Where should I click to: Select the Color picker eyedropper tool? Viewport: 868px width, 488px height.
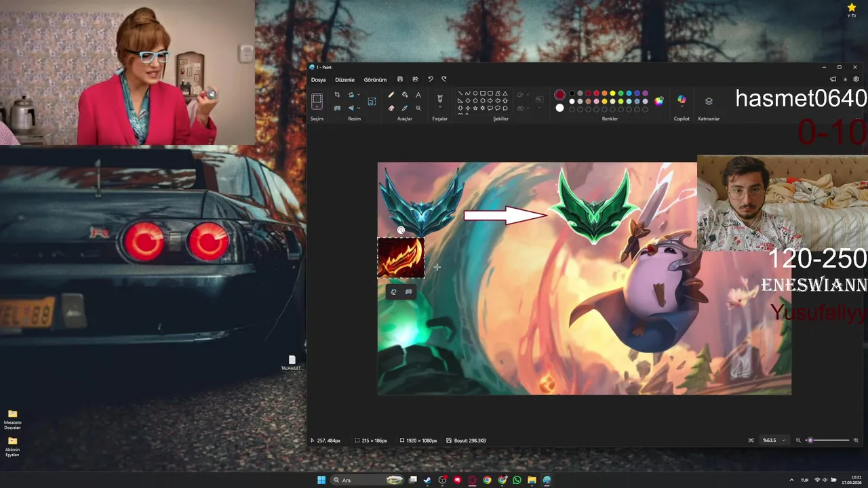click(405, 108)
